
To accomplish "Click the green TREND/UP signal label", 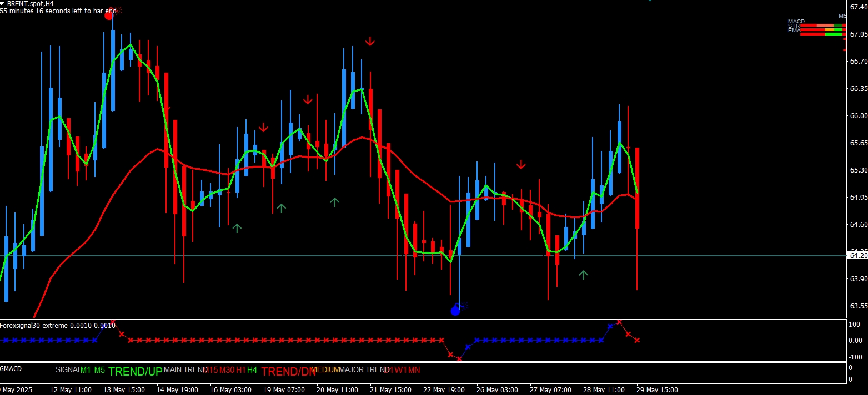I will [136, 372].
